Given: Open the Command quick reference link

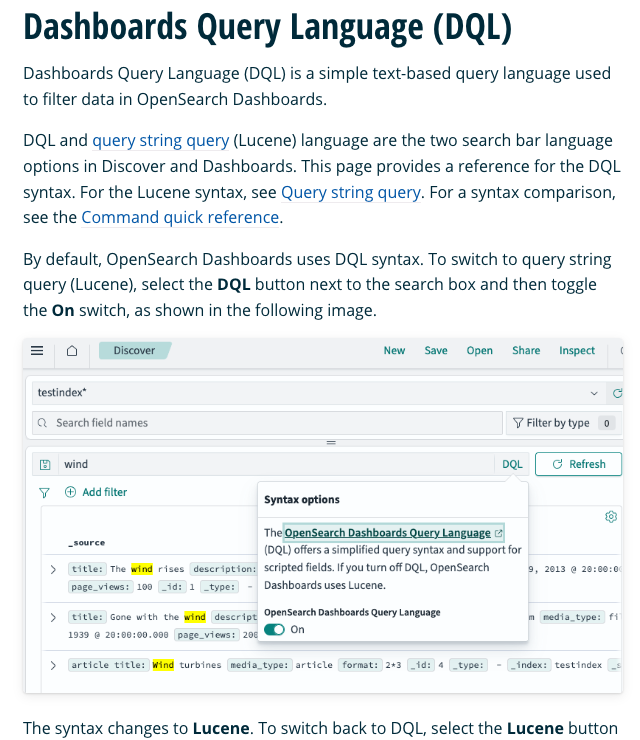Looking at the screenshot, I should tap(180, 218).
